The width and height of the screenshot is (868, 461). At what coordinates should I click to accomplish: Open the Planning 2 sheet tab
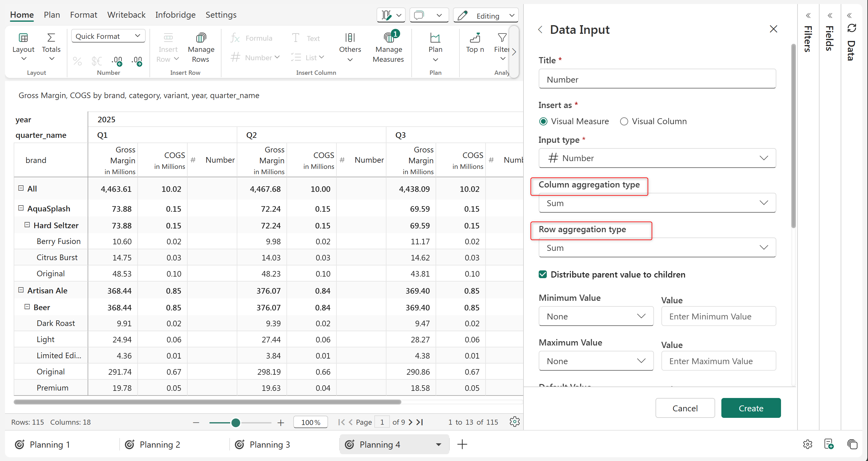(159, 445)
